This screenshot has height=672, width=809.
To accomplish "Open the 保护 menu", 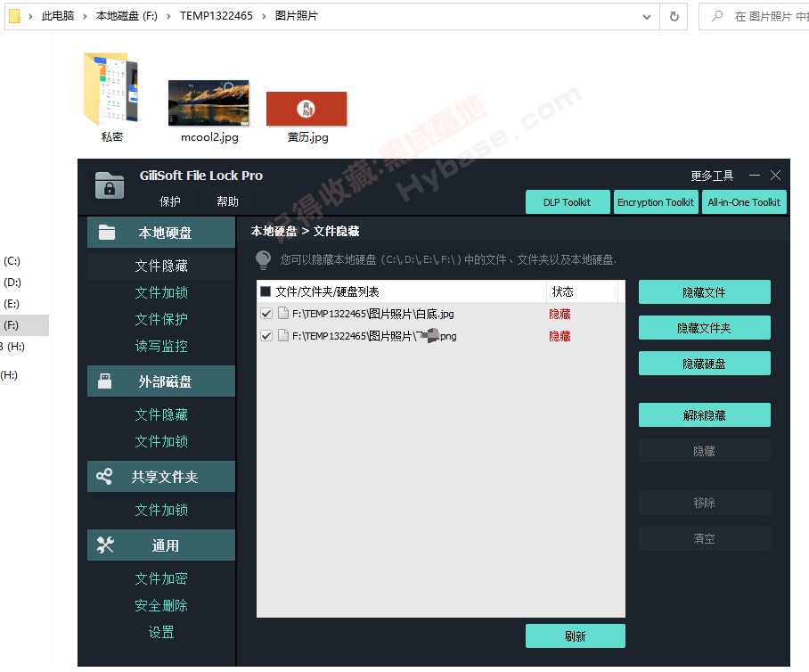I will click(170, 201).
